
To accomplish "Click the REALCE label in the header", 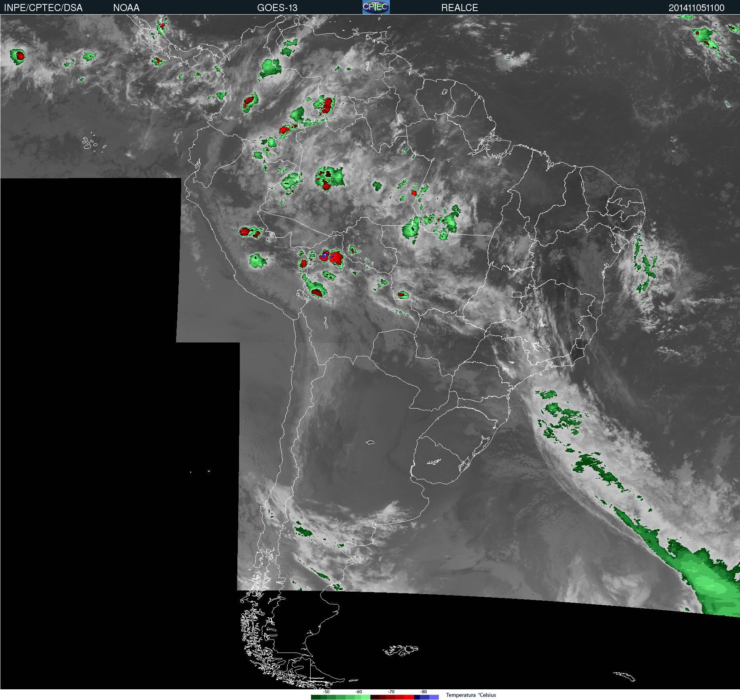I will pyautogui.click(x=459, y=8).
